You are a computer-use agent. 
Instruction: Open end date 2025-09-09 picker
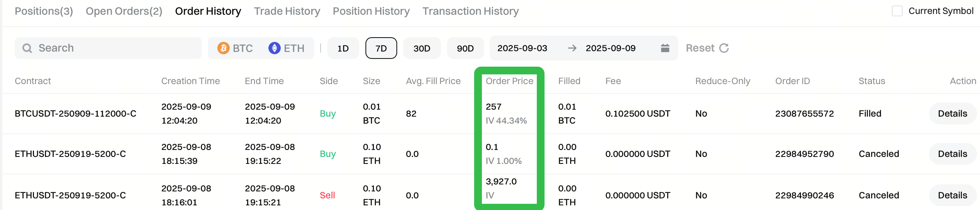coord(610,48)
